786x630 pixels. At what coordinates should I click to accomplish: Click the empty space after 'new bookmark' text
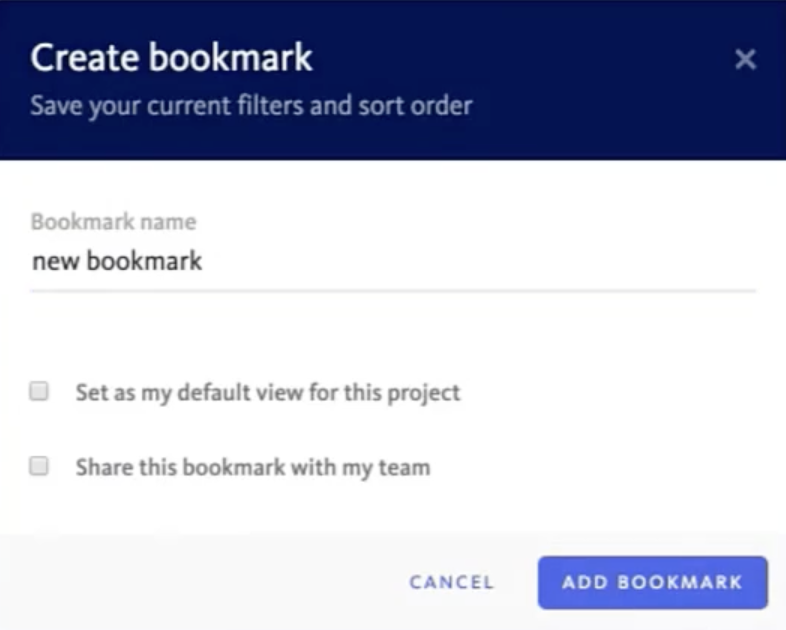(x=476, y=262)
